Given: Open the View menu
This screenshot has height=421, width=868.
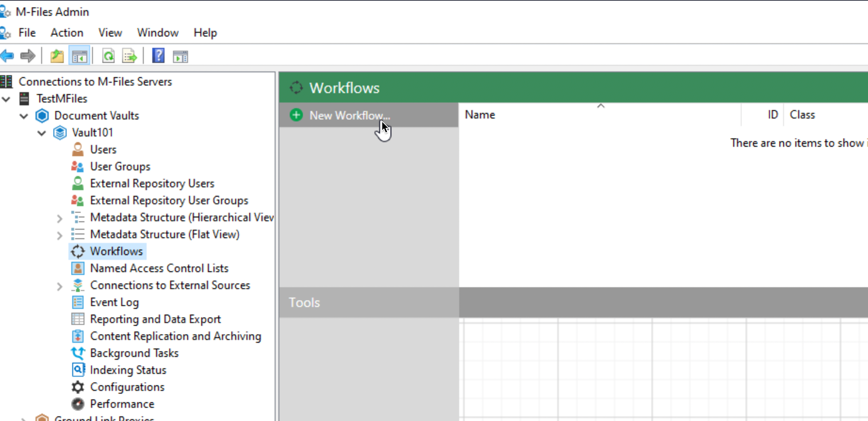Looking at the screenshot, I should click(110, 33).
